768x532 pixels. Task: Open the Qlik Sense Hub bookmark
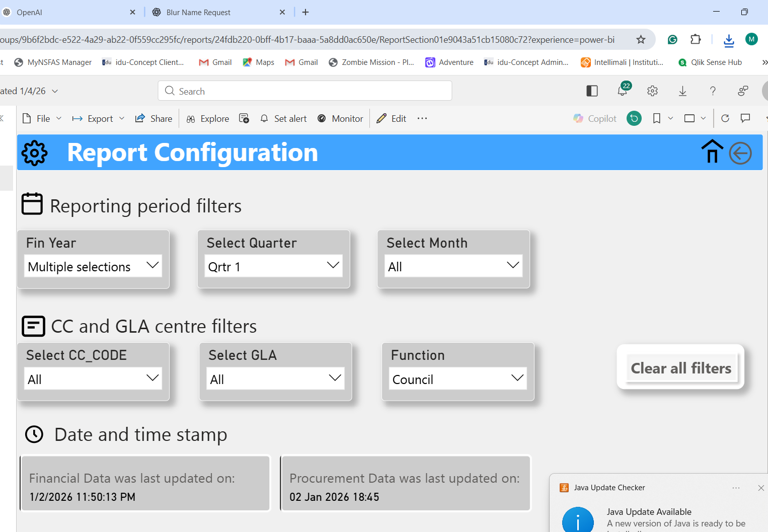pos(710,62)
